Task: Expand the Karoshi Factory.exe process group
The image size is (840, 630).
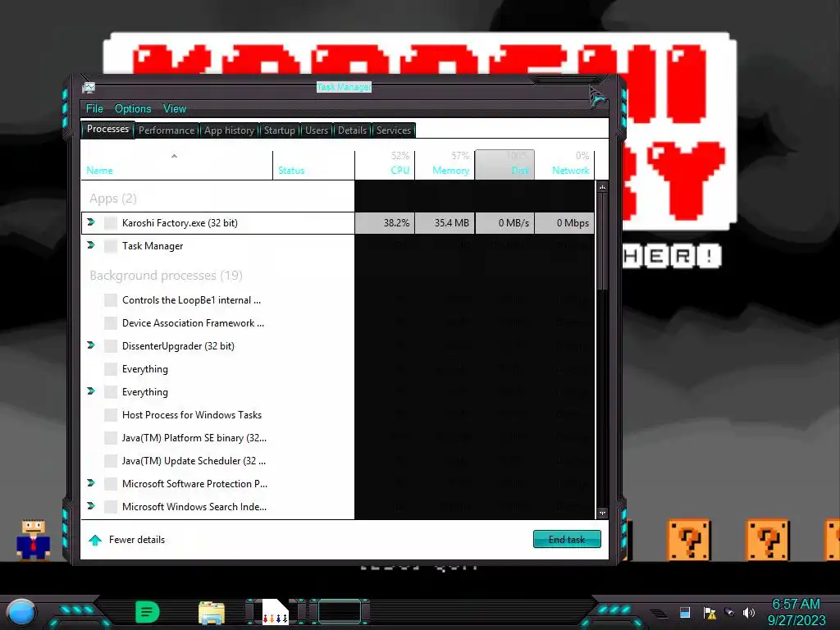Action: click(x=91, y=221)
